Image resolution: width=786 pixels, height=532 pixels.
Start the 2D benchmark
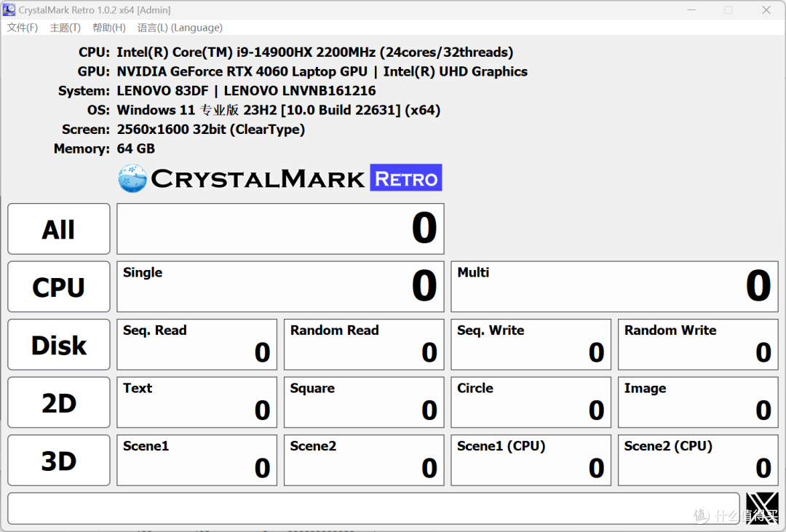59,402
